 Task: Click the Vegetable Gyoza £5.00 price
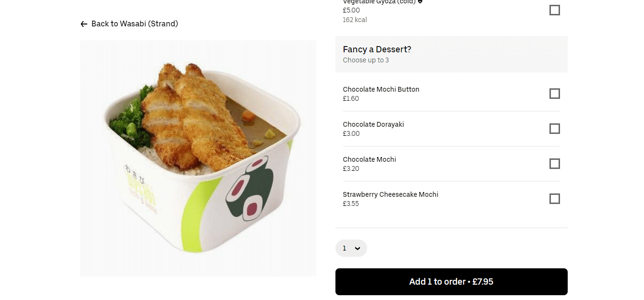(351, 10)
